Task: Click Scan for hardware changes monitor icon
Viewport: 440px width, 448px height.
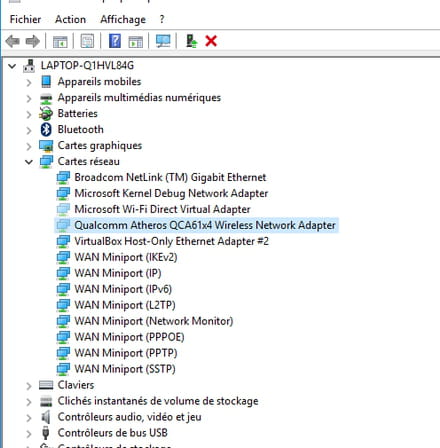Action: [163, 41]
